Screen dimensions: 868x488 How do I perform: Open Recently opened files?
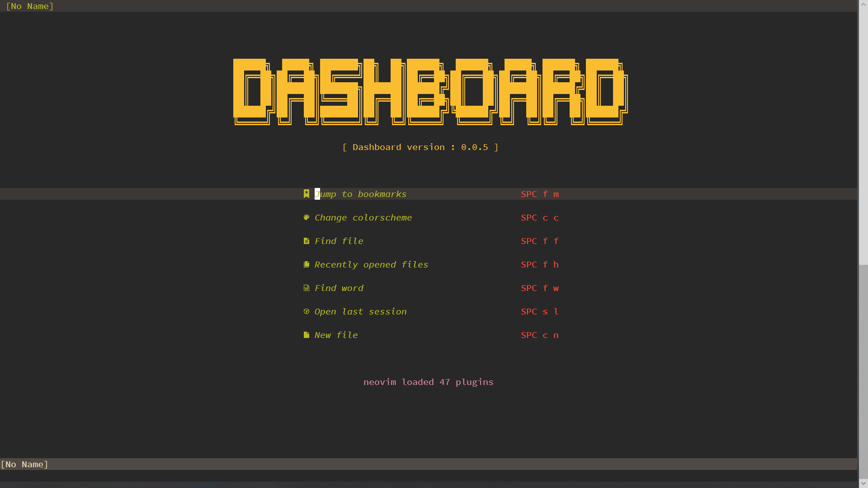coord(371,265)
